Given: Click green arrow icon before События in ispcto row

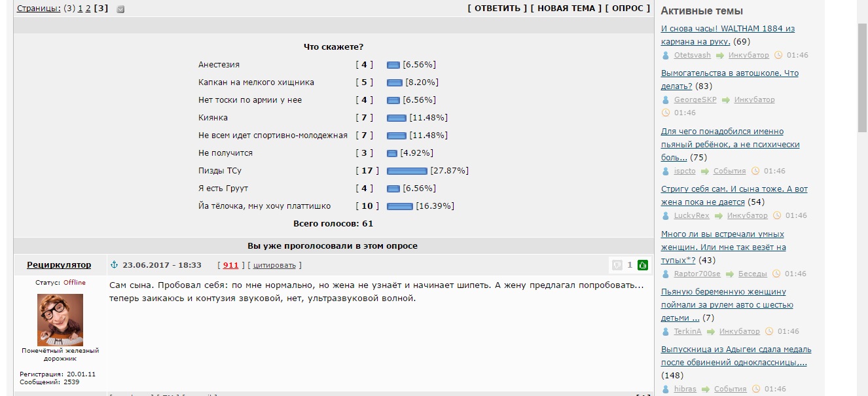Looking at the screenshot, I should [x=705, y=171].
